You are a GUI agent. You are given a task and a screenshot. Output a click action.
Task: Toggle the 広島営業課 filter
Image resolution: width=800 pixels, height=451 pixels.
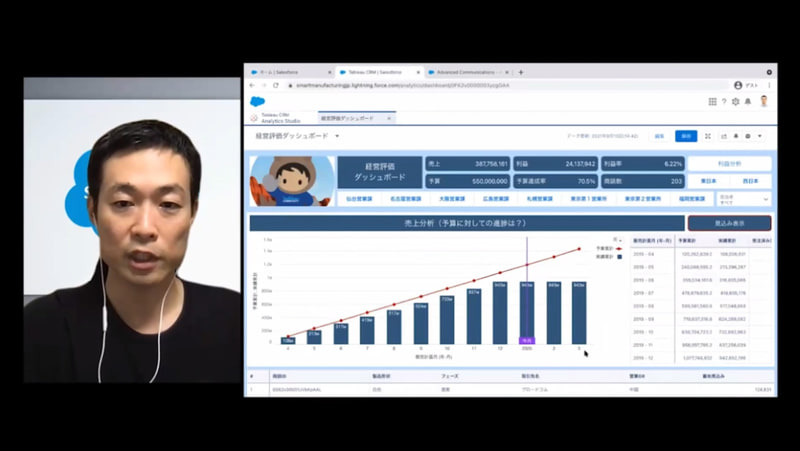point(496,199)
